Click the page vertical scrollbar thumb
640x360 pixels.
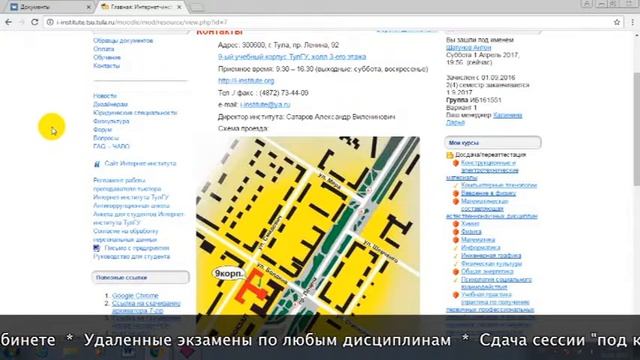tap(636, 129)
